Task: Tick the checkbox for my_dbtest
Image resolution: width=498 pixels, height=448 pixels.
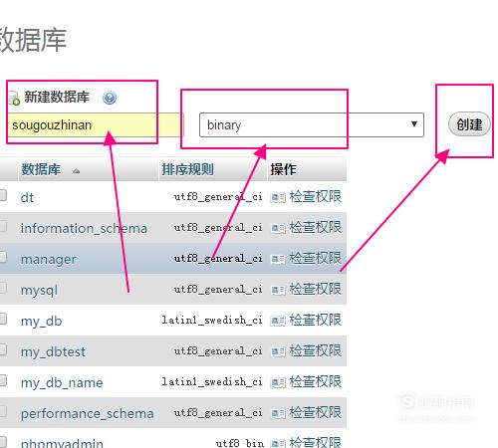Action: (3, 349)
